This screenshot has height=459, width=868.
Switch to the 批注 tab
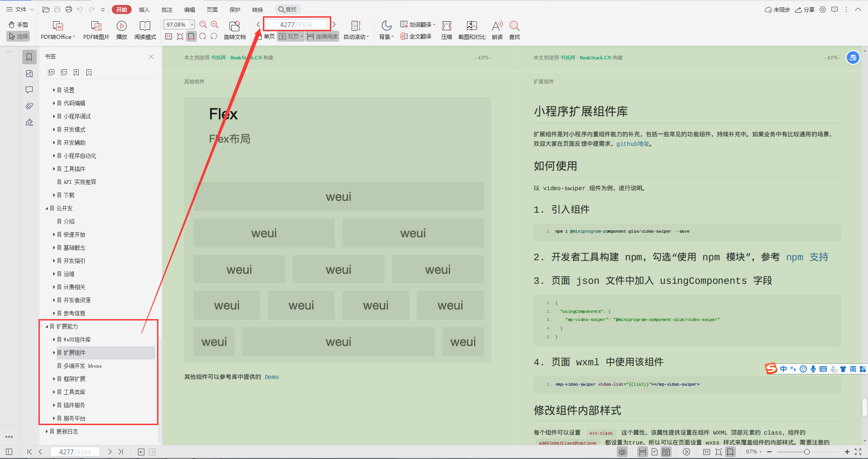167,10
